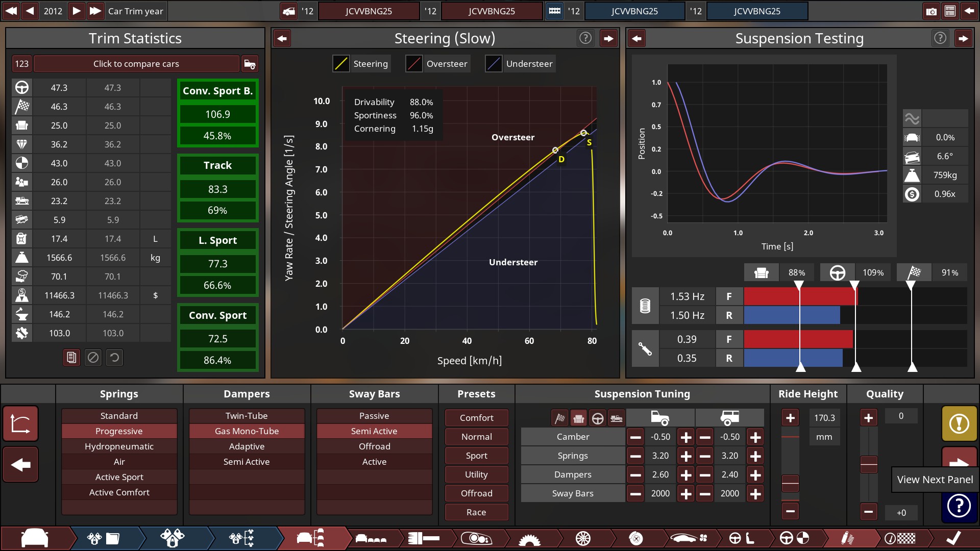Click the 123 numeric view toggle
Image resolution: width=980 pixels, height=551 pixels.
[x=21, y=64]
